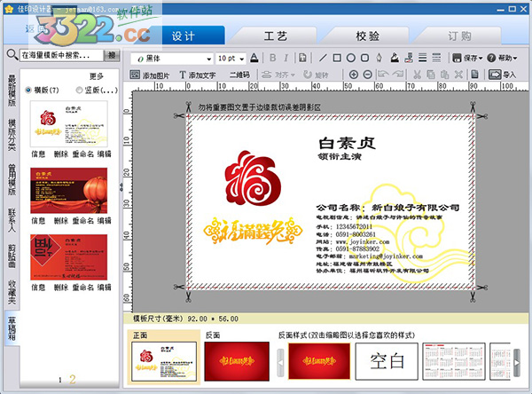The height and width of the screenshot is (394, 532).
Task: Click 更多 to see more templates
Action: pos(97,76)
